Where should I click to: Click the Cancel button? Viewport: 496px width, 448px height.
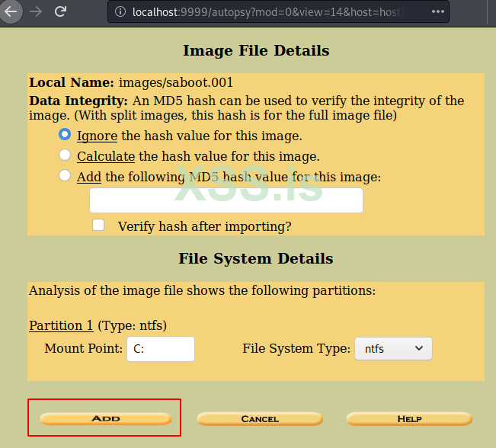coord(260,419)
